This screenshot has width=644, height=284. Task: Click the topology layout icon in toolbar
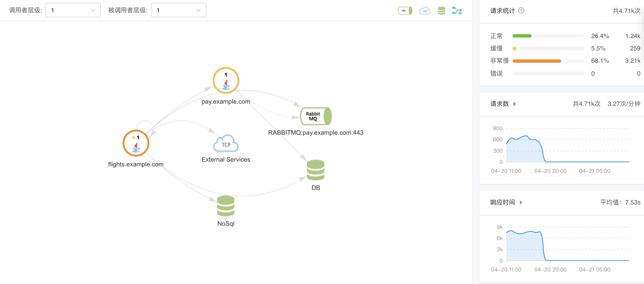(x=457, y=11)
